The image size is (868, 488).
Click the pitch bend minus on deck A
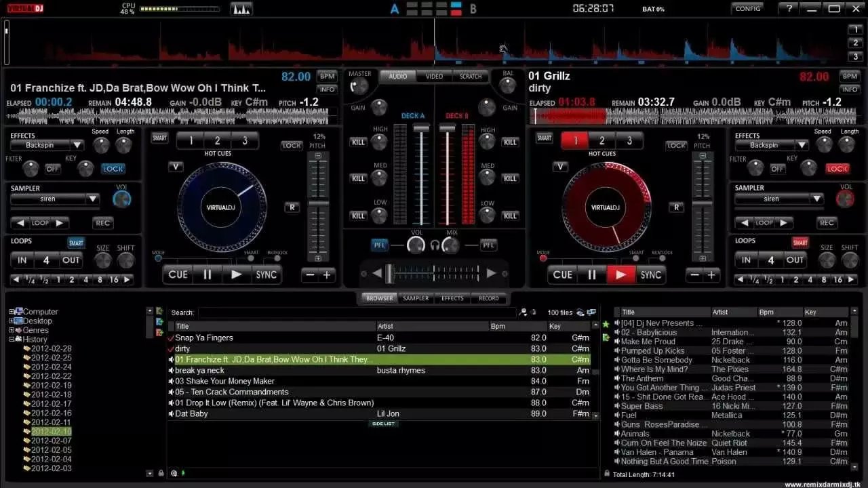click(311, 275)
